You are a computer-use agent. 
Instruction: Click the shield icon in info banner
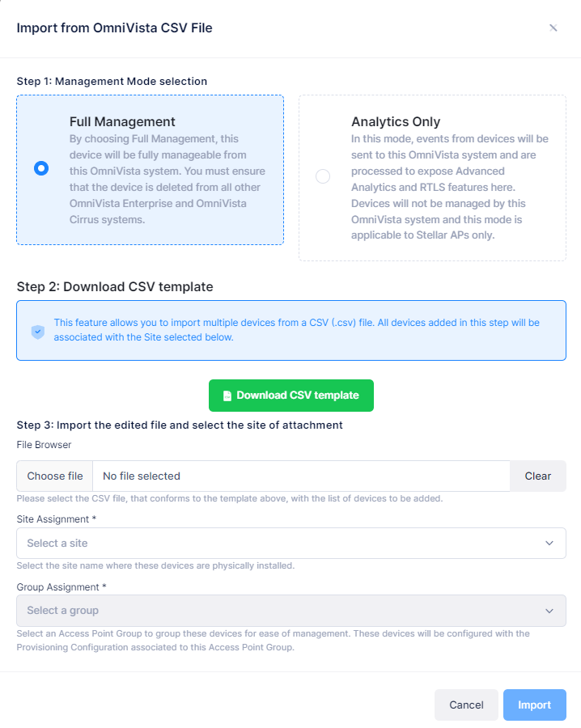click(37, 332)
